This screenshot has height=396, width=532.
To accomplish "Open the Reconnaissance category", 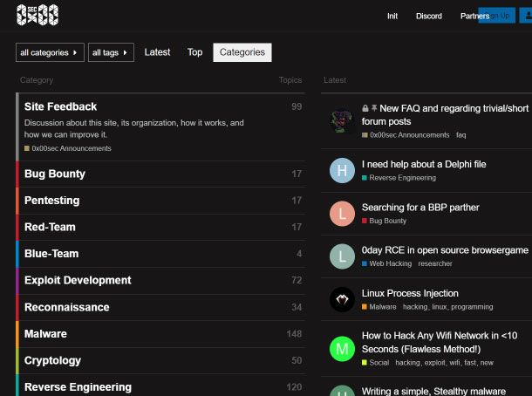I will (67, 307).
